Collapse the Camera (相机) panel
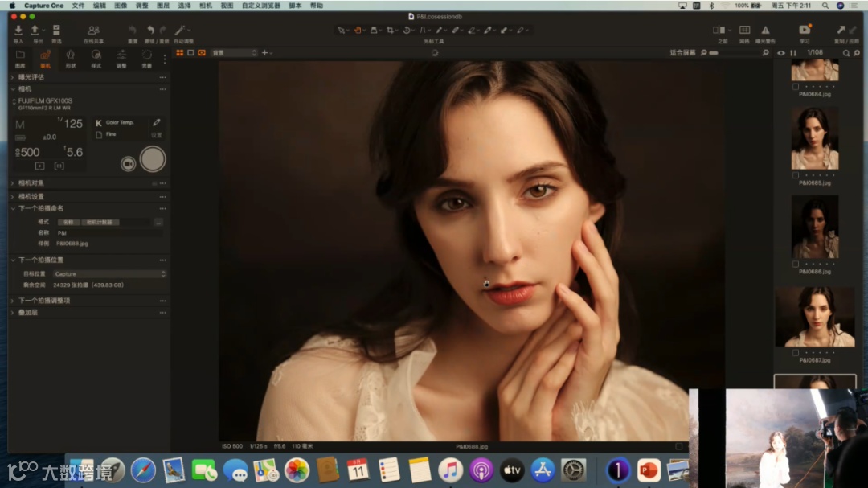Viewport: 868px width, 488px height. 13,88
